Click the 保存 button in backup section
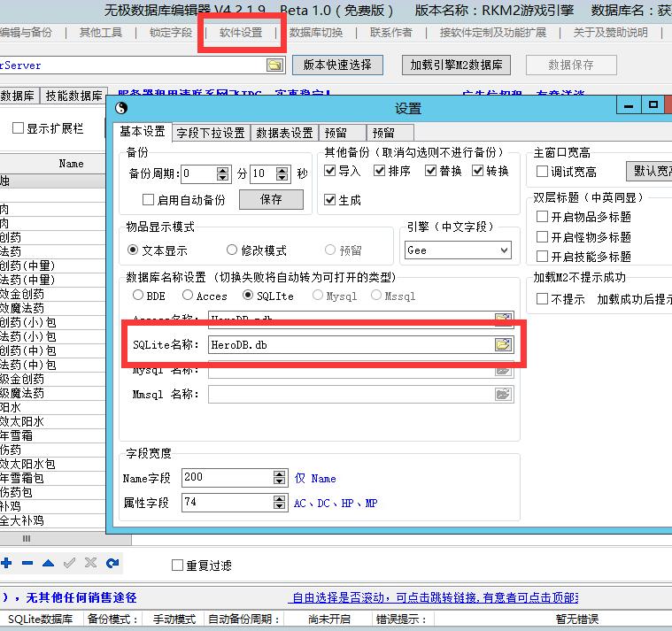Image resolution: width=672 pixels, height=631 pixels. (x=271, y=200)
